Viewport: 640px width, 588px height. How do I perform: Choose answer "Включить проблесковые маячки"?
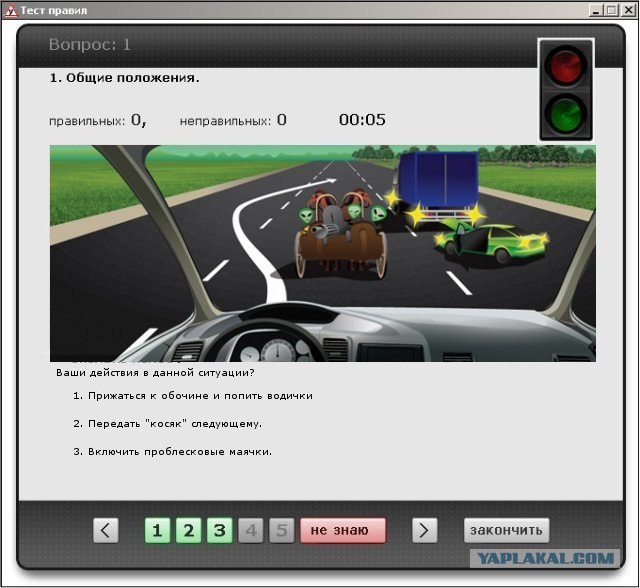click(172, 451)
